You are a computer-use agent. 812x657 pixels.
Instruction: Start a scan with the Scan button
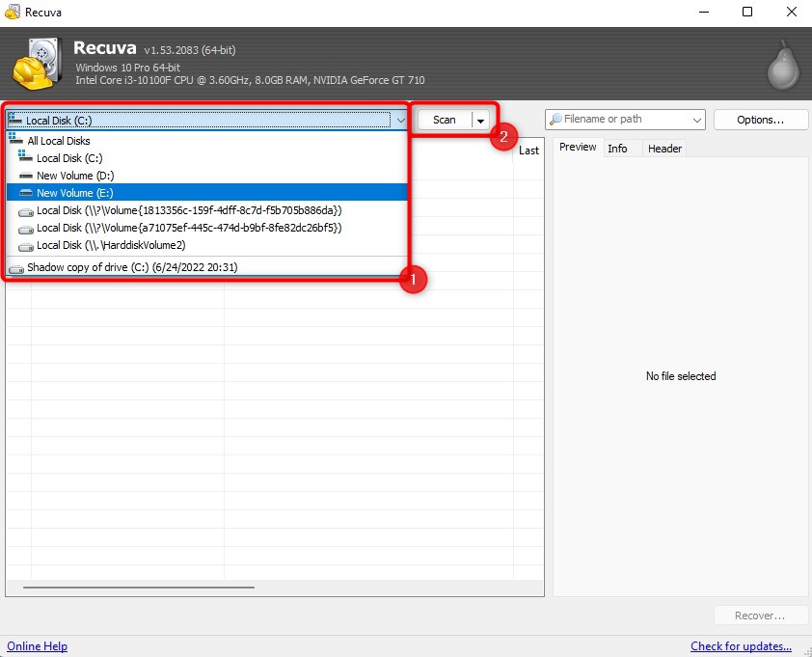pyautogui.click(x=445, y=120)
